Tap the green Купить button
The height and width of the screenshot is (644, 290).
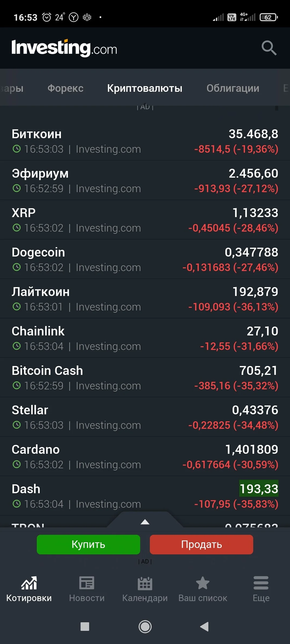point(88,544)
